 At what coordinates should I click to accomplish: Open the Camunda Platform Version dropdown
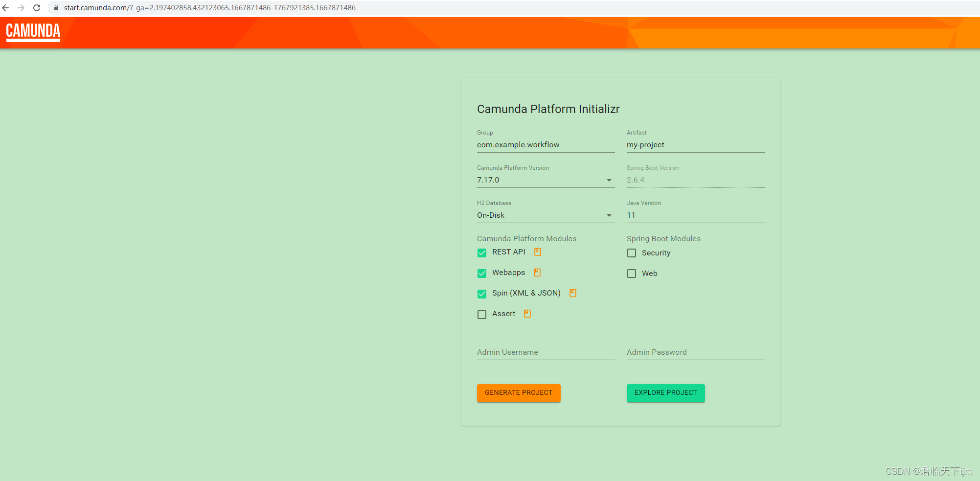[609, 180]
